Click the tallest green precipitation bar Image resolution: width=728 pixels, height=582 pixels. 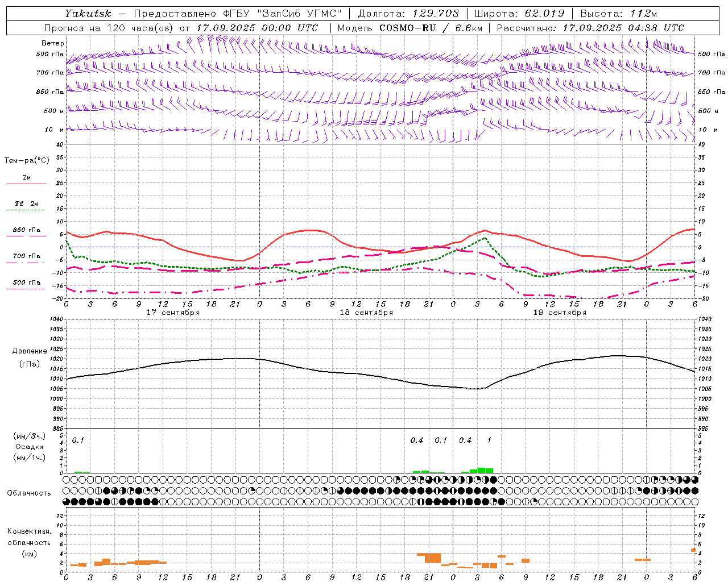(481, 470)
